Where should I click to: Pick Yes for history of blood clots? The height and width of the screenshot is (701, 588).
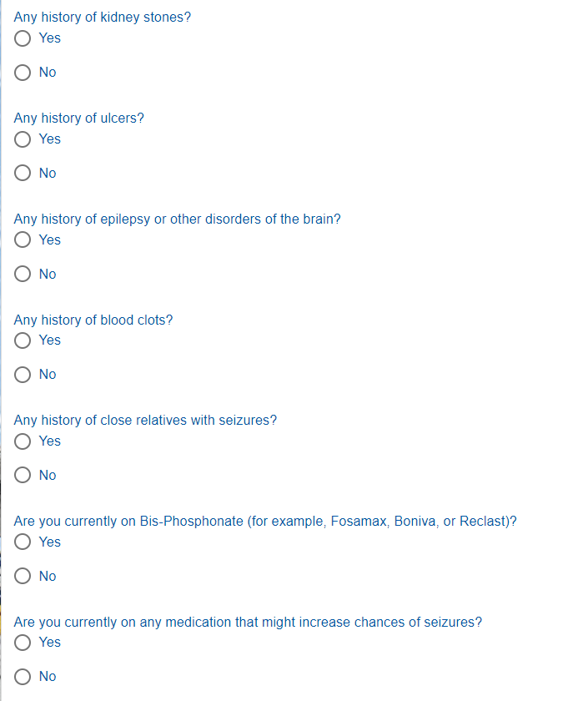click(x=23, y=340)
